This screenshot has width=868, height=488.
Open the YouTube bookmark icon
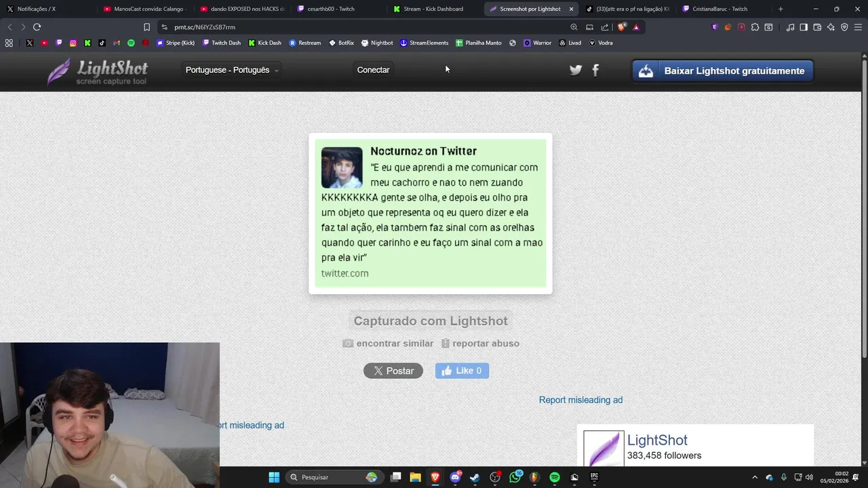[x=44, y=43]
